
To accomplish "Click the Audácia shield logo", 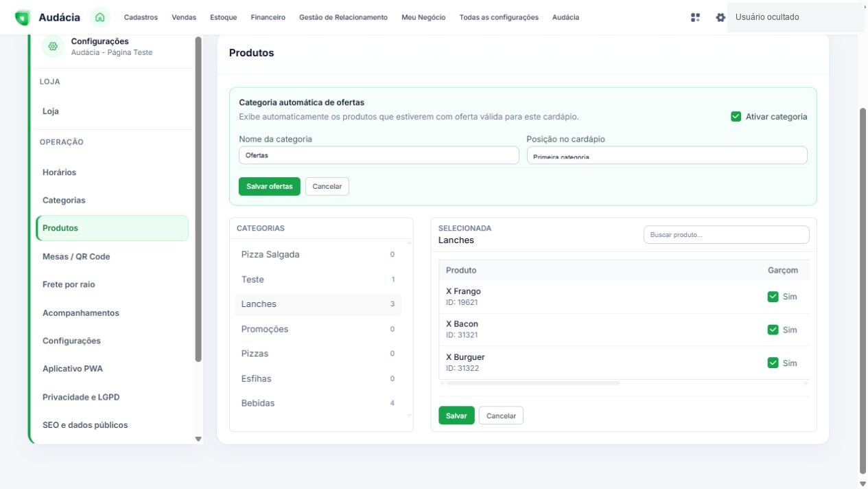I will pos(23,18).
